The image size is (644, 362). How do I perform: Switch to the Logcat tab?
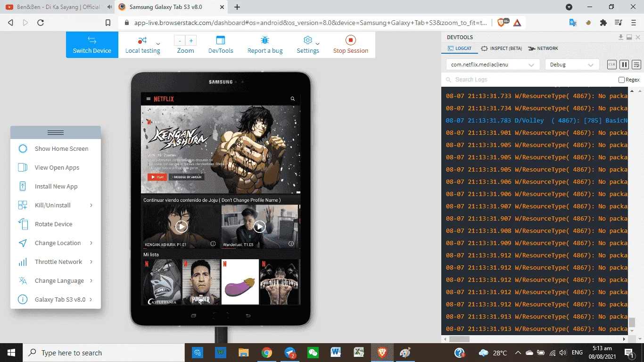pos(459,49)
